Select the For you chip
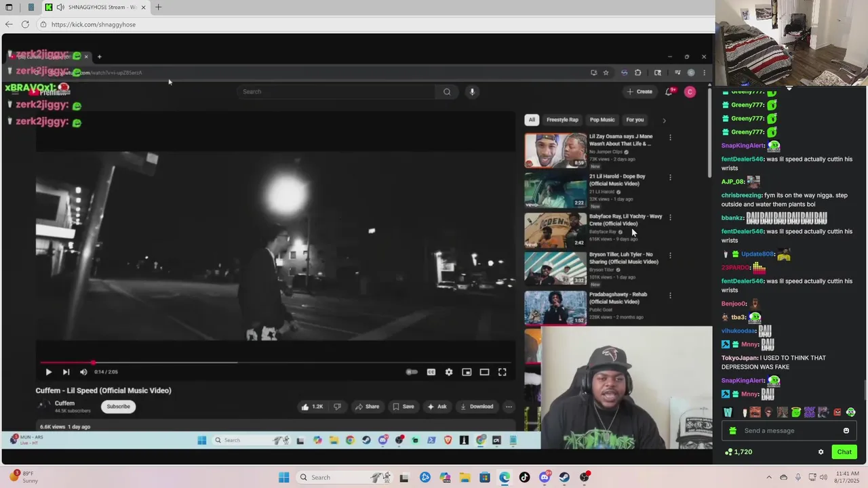868x488 pixels. click(635, 120)
